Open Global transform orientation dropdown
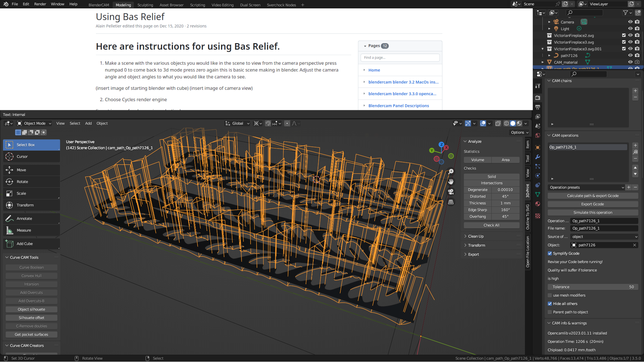644x362 pixels. click(x=237, y=123)
